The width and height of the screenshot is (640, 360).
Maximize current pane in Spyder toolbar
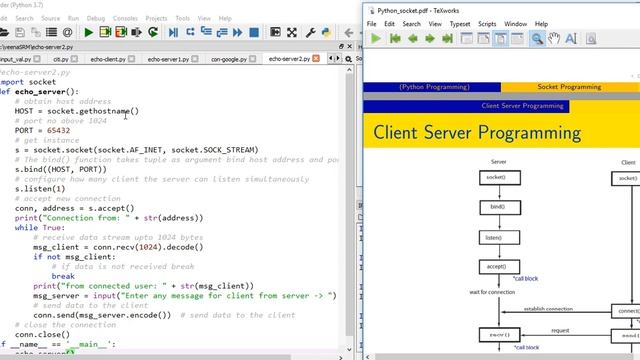pyautogui.click(x=276, y=32)
